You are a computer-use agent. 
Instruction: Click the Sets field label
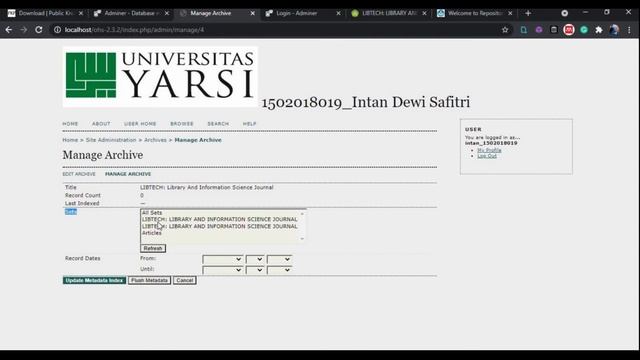71,211
